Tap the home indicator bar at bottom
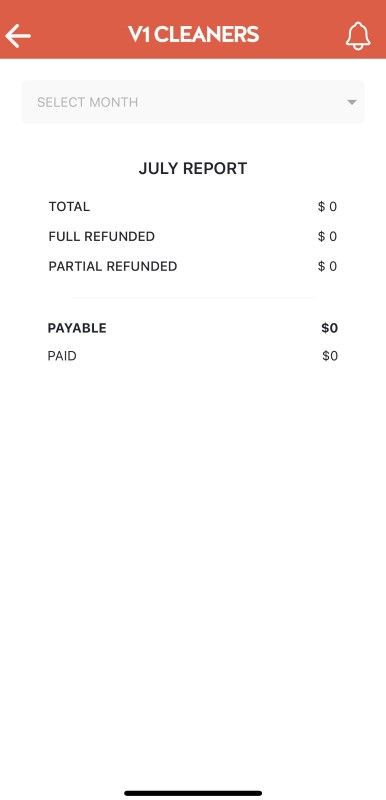Screen dimensions: 386x800 pyautogui.click(x=193, y=793)
